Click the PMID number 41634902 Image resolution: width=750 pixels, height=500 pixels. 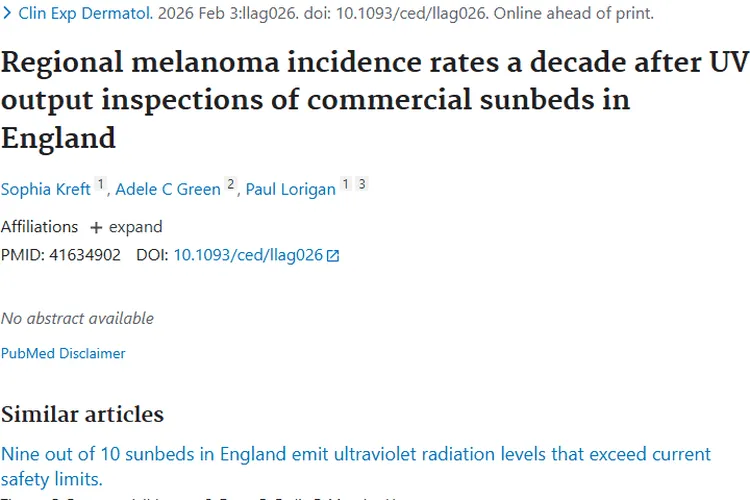point(84,255)
